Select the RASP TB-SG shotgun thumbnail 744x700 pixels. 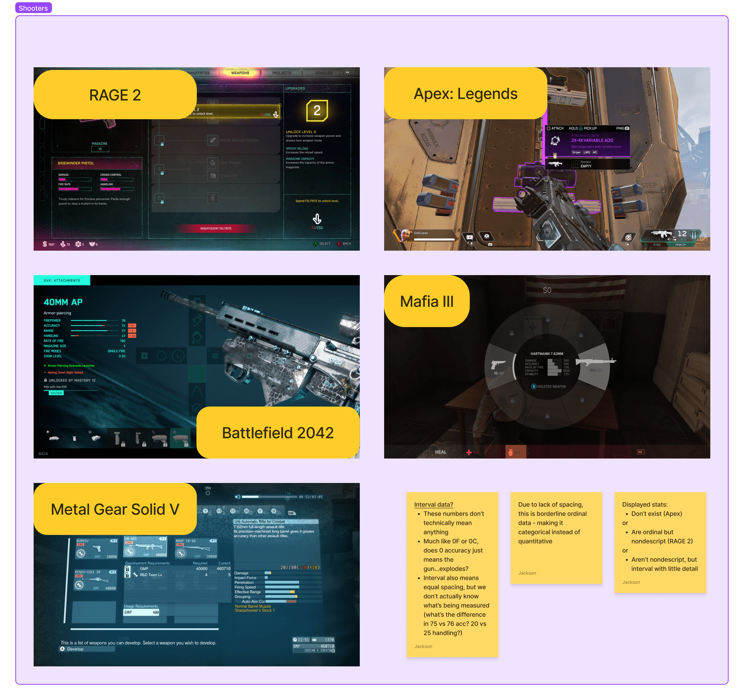(196, 549)
